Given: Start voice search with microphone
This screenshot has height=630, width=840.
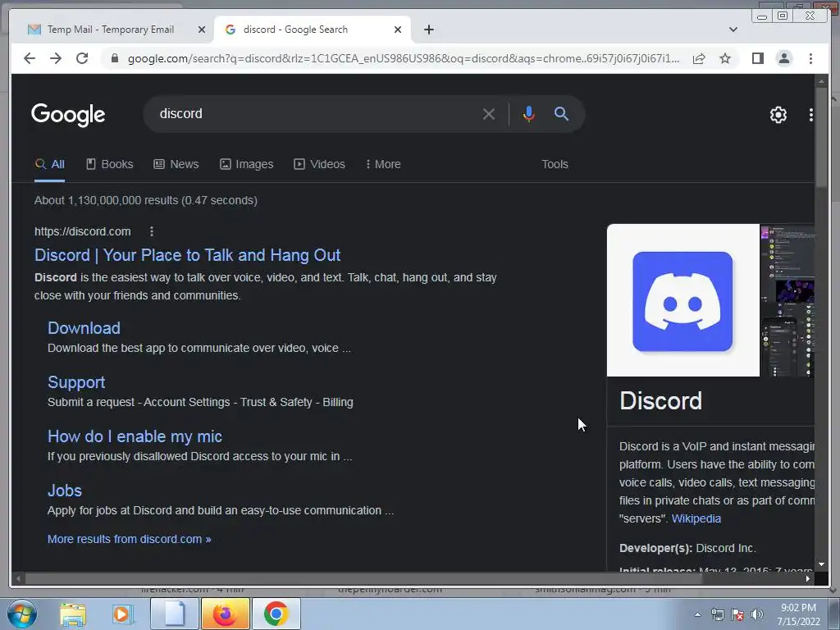Looking at the screenshot, I should click(x=529, y=114).
